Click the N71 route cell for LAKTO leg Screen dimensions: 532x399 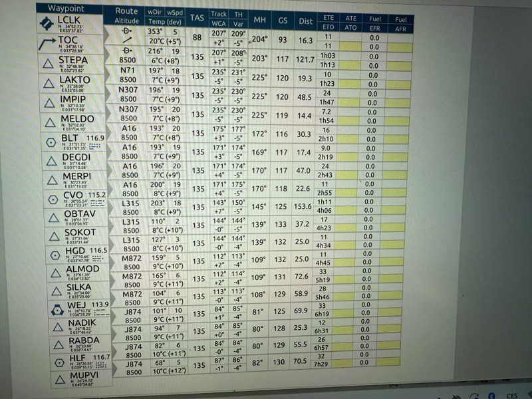[128, 69]
